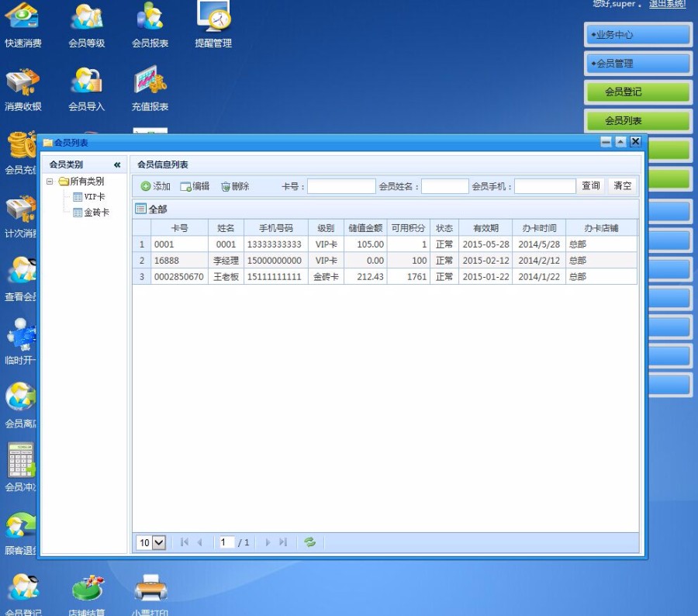Image resolution: width=698 pixels, height=616 pixels.
Task: Click the 查询 search button
Action: point(590,185)
